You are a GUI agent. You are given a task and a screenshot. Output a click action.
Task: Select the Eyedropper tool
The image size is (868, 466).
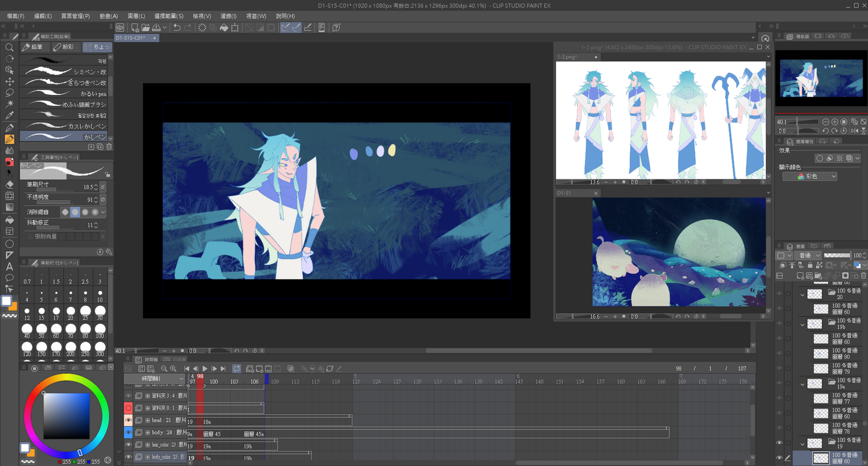coord(9,116)
